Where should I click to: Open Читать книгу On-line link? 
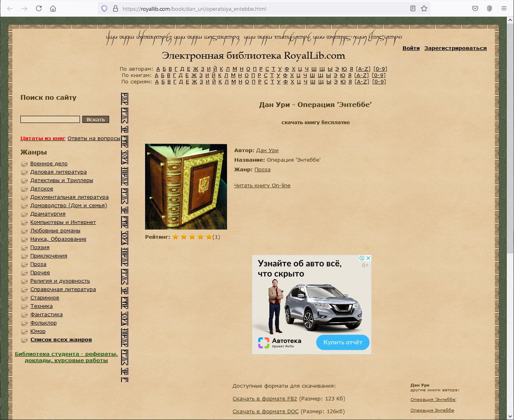click(x=262, y=186)
